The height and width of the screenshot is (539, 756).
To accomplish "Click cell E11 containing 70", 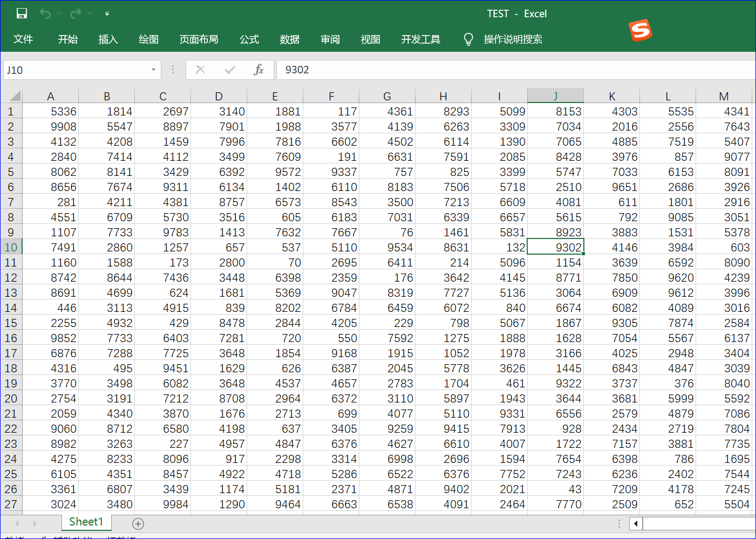I will tap(275, 262).
